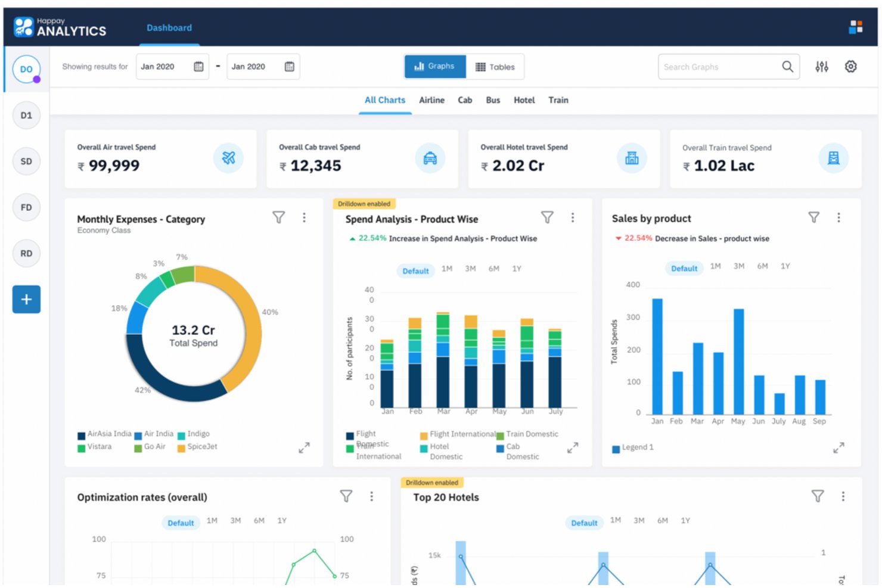
Task: Click the Indigo legend entry
Action: (194, 434)
